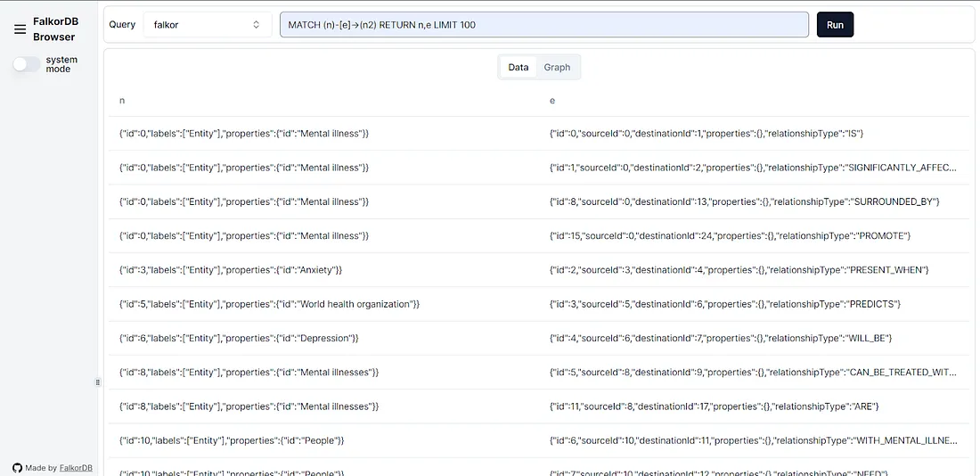Click the Cypher query input field

click(543, 25)
